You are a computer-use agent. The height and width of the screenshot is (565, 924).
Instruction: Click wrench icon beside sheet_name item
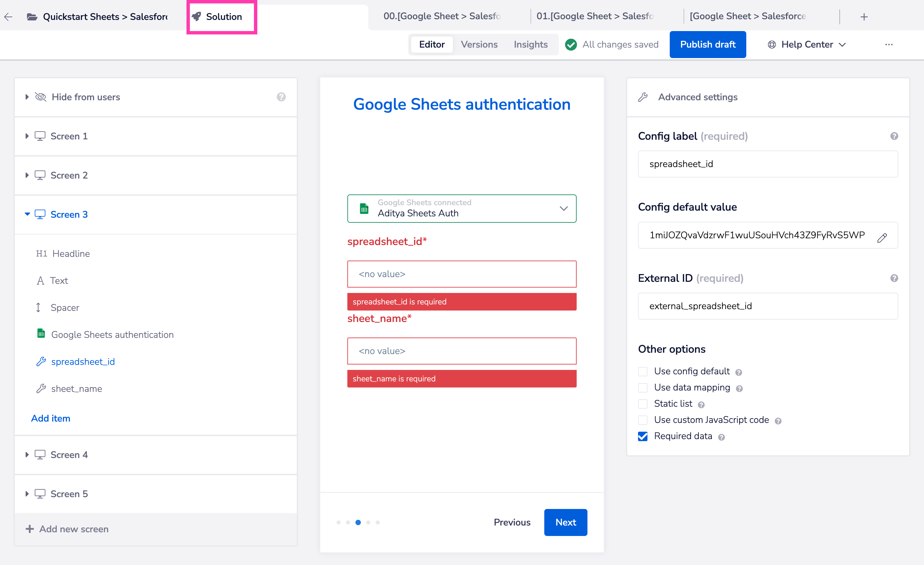click(41, 388)
